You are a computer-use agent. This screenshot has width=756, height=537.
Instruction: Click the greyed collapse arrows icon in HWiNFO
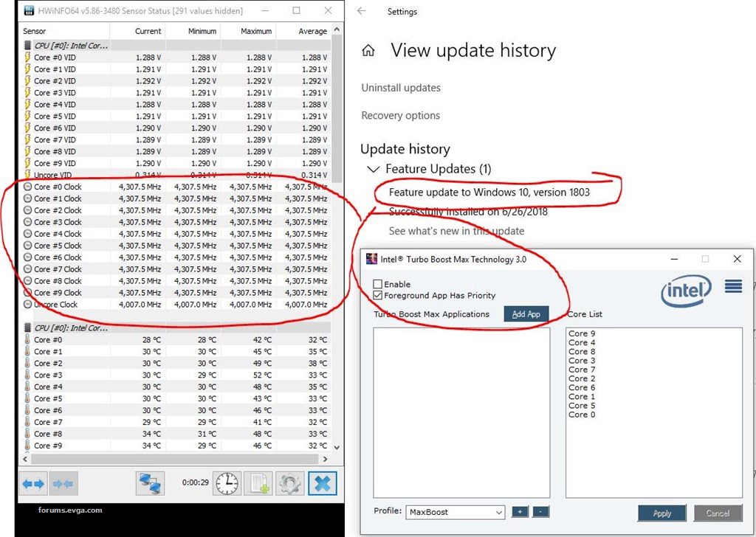63,484
